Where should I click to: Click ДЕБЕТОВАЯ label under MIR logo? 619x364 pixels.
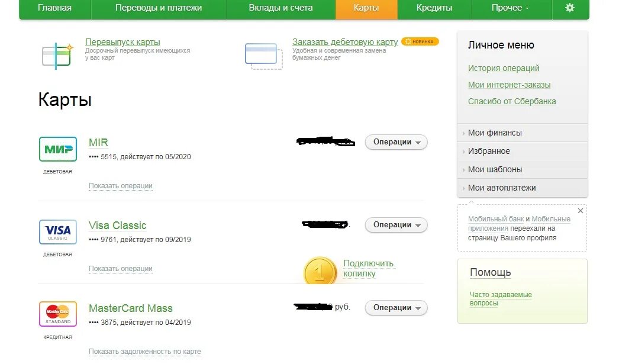coord(57,171)
